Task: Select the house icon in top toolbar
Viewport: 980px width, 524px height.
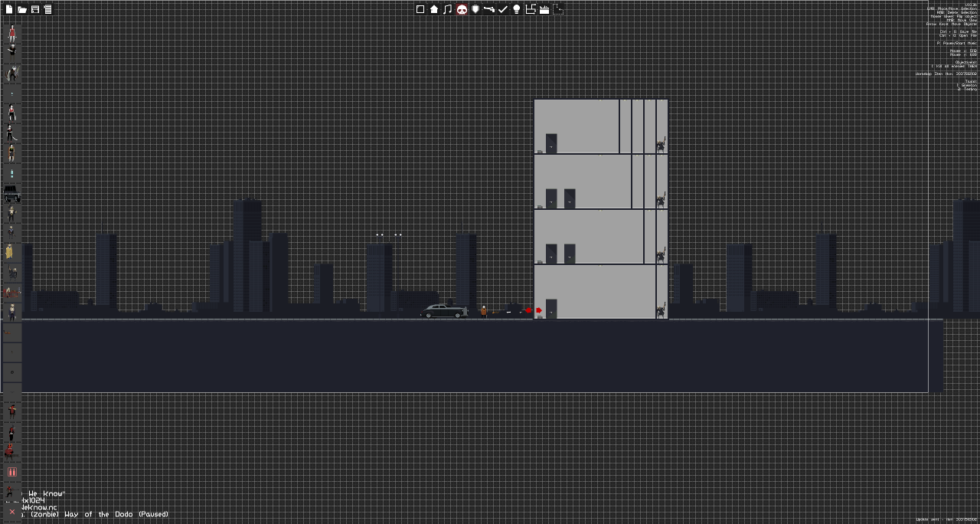Action: coord(434,9)
